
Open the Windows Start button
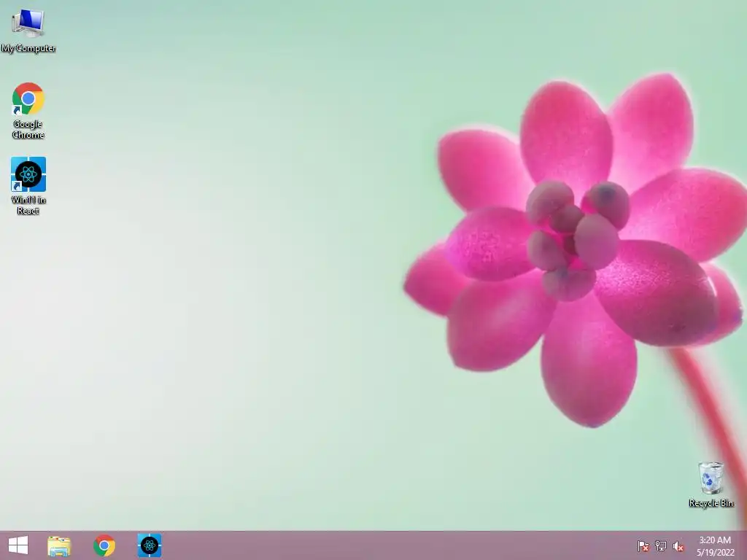pyautogui.click(x=18, y=545)
